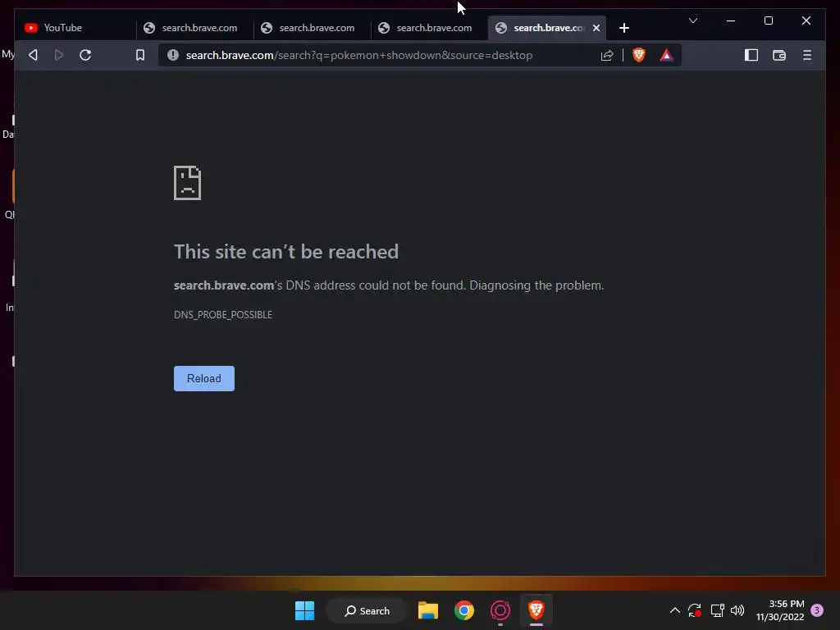This screenshot has width=840, height=630.
Task: Click the sad page error icon
Action: [x=187, y=183]
